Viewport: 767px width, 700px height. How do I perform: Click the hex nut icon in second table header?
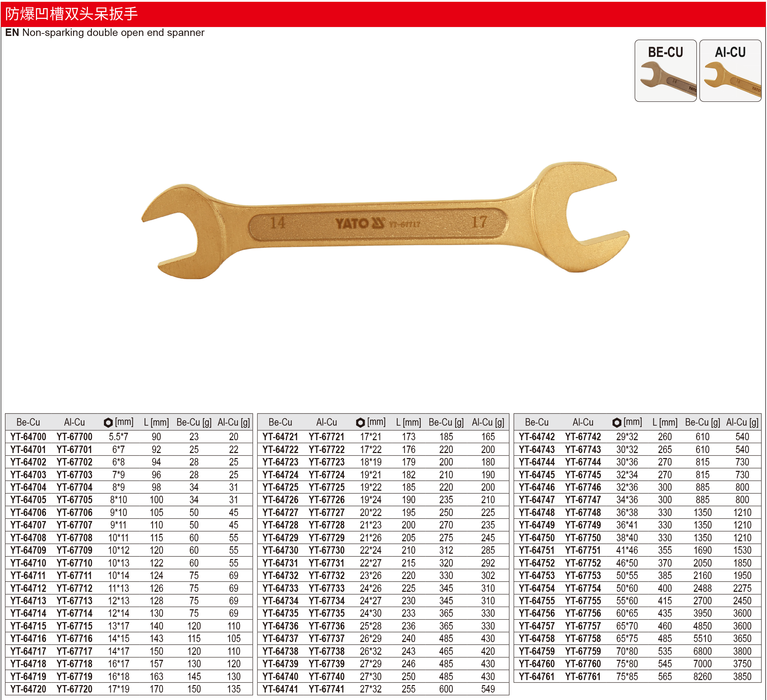(360, 422)
